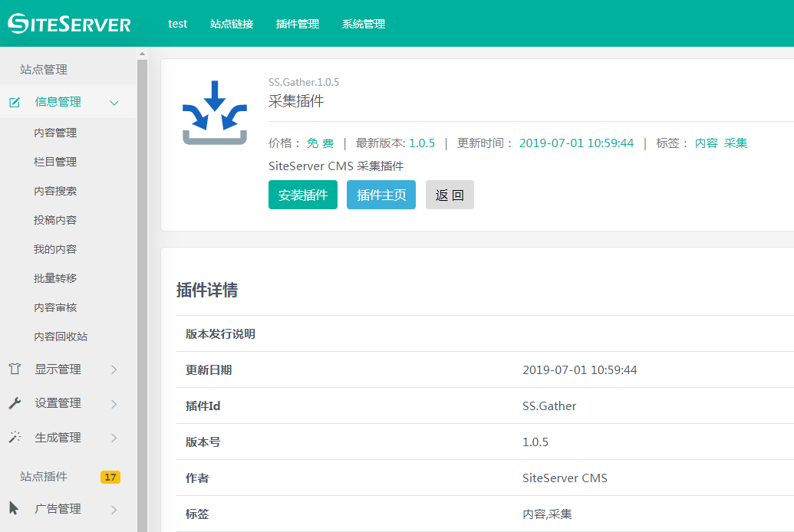The height and width of the screenshot is (532, 794).
Task: Click the SiteServer logo
Action: point(70,24)
